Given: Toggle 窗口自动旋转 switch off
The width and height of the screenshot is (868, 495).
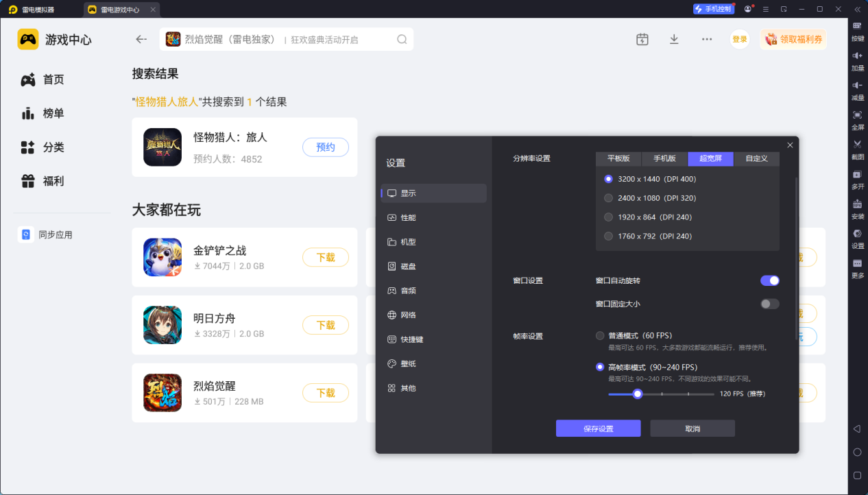Looking at the screenshot, I should pyautogui.click(x=769, y=280).
